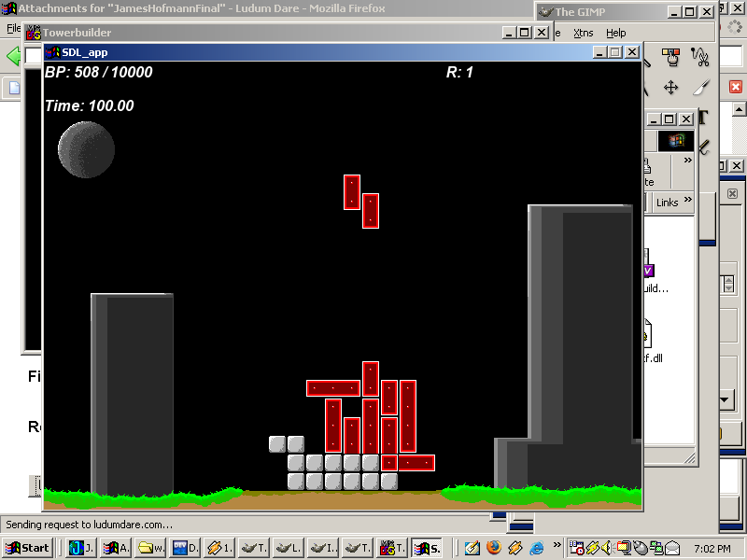747x560 pixels.
Task: Open Firefox's File menu
Action: pos(13,28)
